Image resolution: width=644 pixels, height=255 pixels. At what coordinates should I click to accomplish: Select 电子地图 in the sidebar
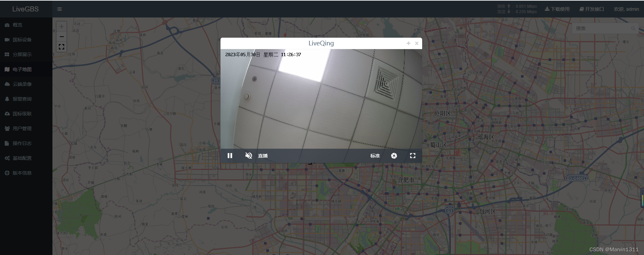(26, 69)
